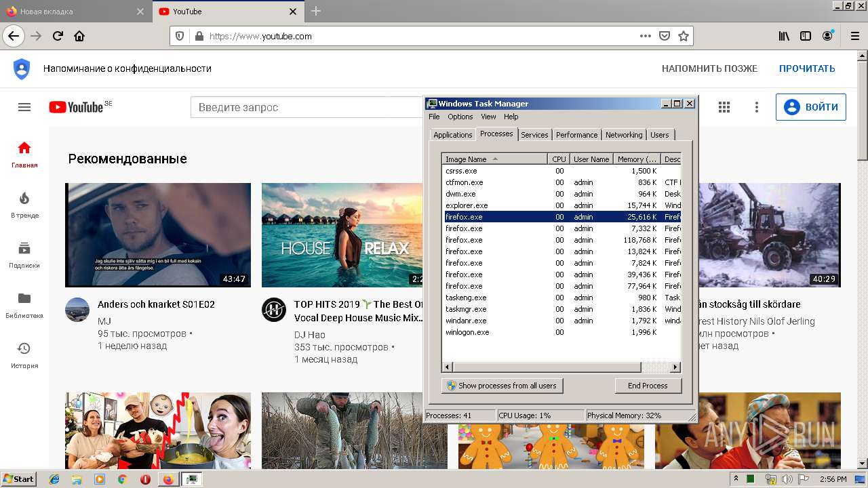Sort processes by Memory column header
This screenshot has width=868, height=488.
pyautogui.click(x=637, y=159)
